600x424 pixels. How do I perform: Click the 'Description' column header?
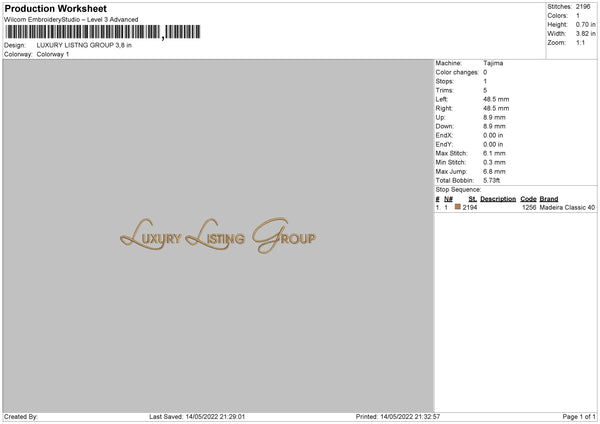coord(498,199)
